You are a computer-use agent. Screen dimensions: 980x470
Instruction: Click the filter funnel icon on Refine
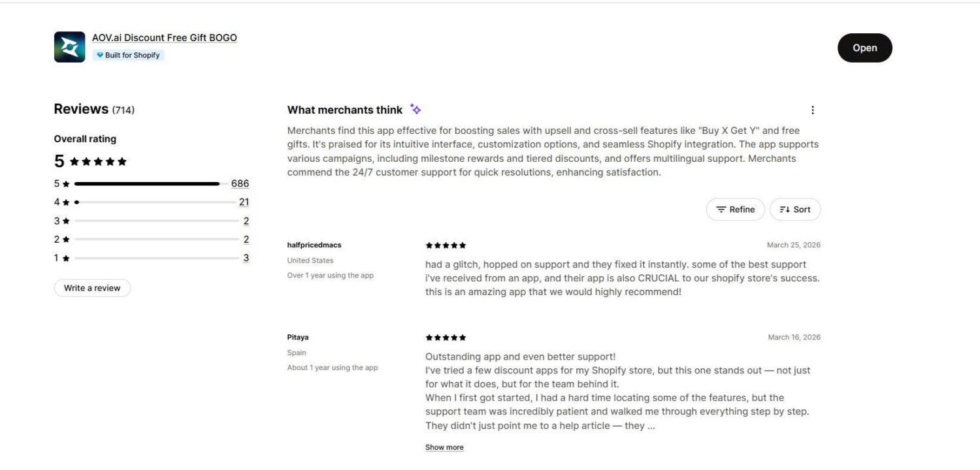[x=721, y=209]
